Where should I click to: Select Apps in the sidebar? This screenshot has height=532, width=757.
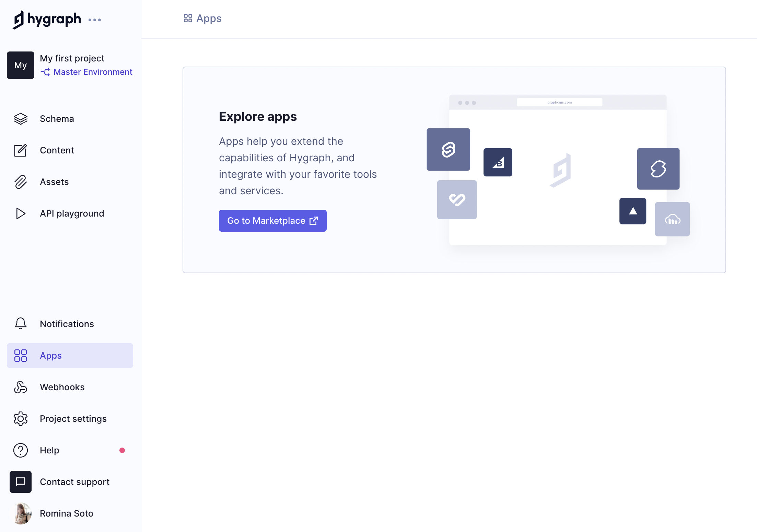point(70,356)
